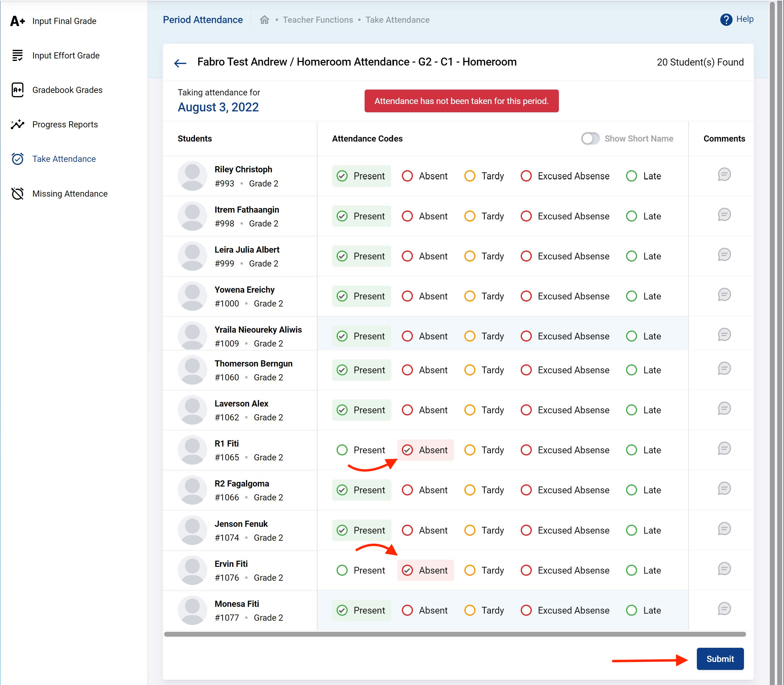Click the Submit button
784x685 pixels.
(x=720, y=659)
